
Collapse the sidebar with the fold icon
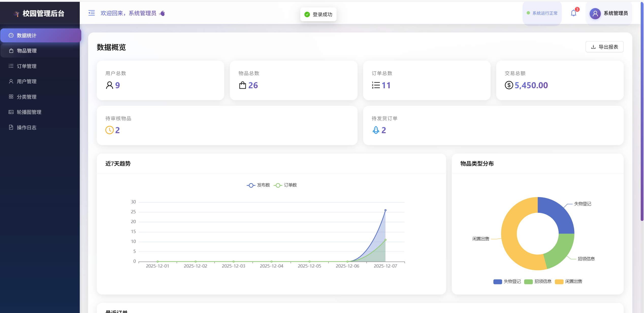(x=91, y=13)
